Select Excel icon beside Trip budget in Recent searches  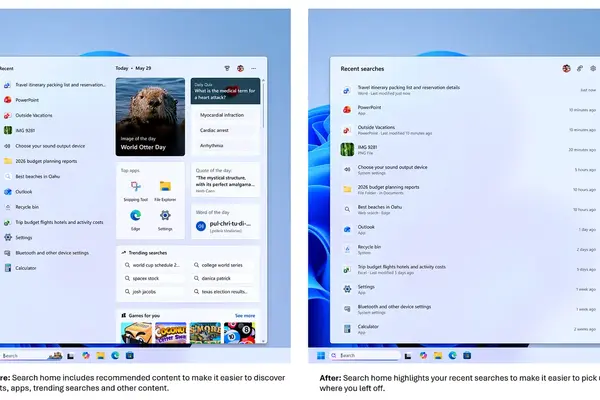[347, 269]
